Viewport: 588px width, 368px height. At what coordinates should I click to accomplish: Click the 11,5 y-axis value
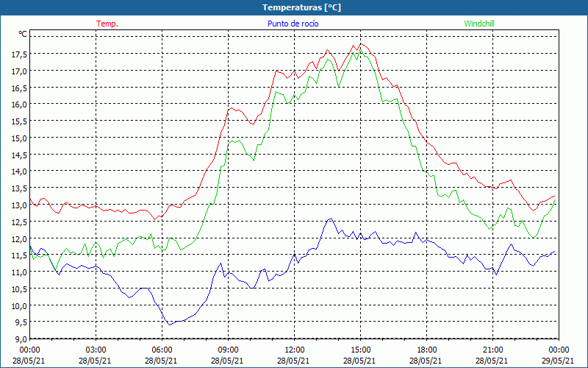[19, 255]
